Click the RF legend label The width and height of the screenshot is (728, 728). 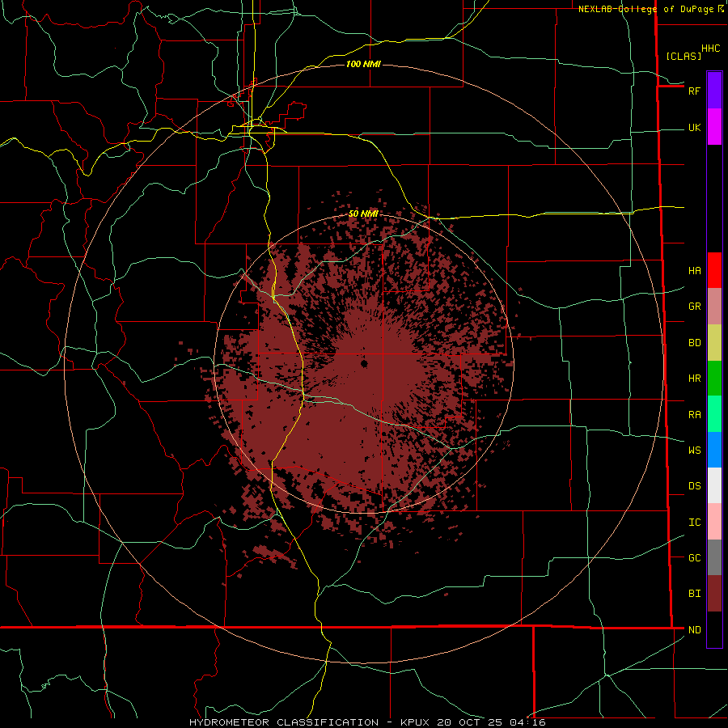(x=694, y=91)
